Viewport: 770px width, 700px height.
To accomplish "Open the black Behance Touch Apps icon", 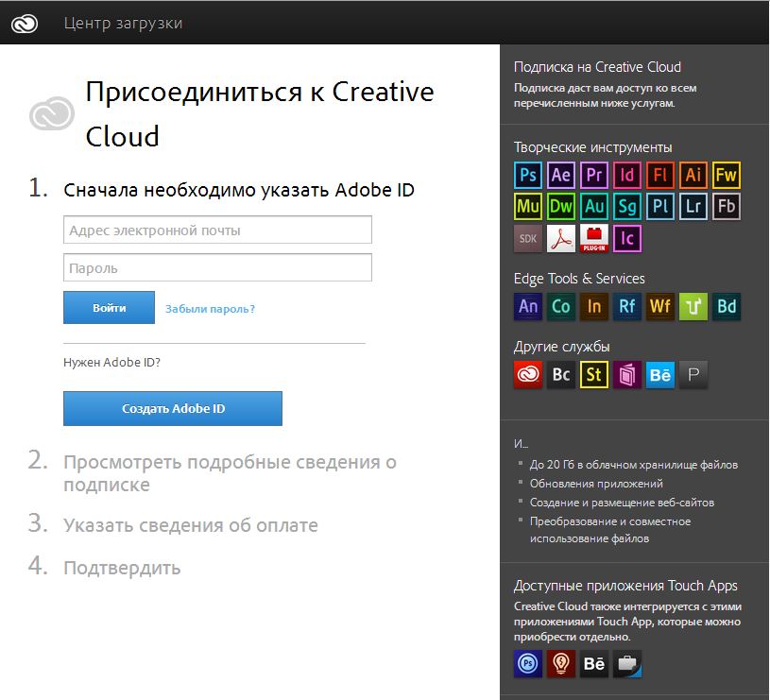I will (594, 664).
